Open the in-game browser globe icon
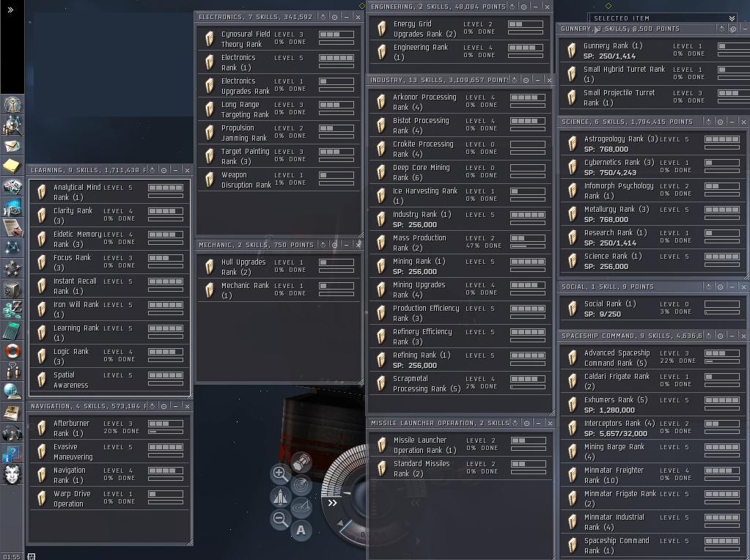750x560 pixels. pos(12,391)
